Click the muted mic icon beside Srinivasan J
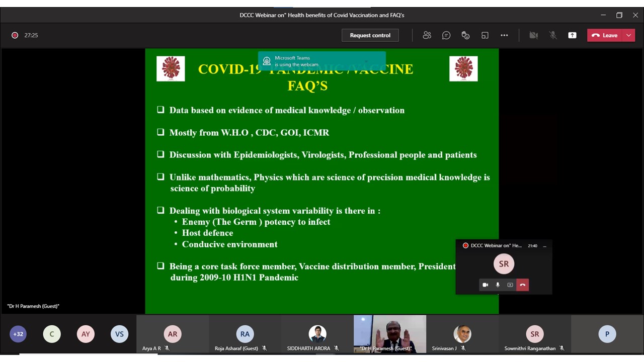 [463, 348]
